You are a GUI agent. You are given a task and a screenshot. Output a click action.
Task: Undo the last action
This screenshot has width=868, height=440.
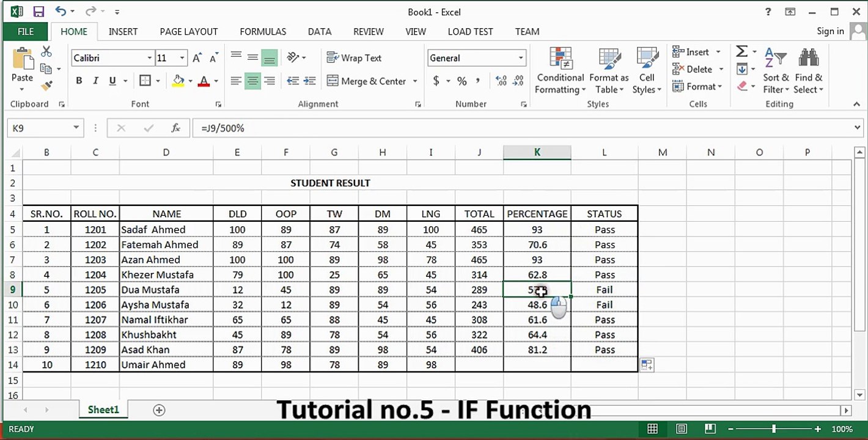(x=61, y=11)
